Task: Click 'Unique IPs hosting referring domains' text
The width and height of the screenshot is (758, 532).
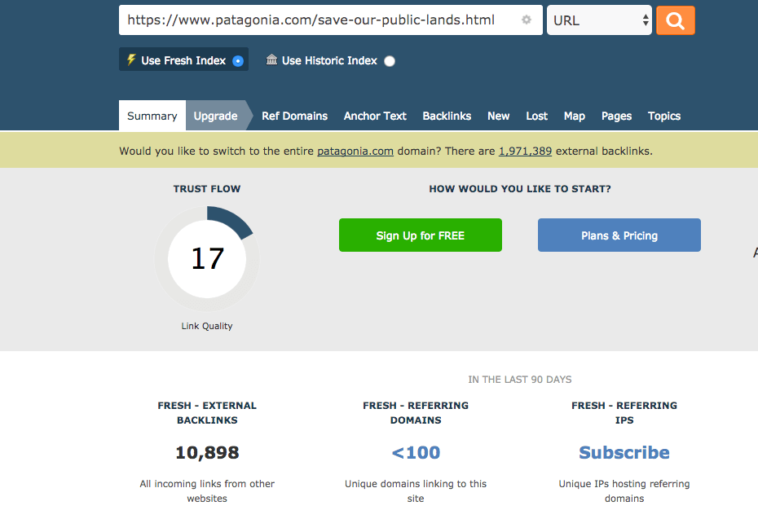Action: [x=624, y=491]
